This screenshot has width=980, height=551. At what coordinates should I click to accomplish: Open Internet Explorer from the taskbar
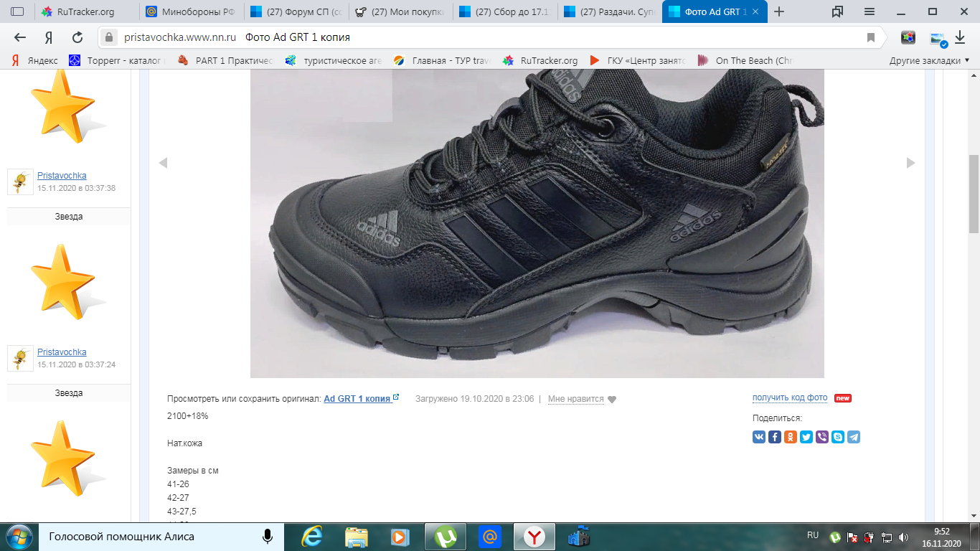point(312,536)
